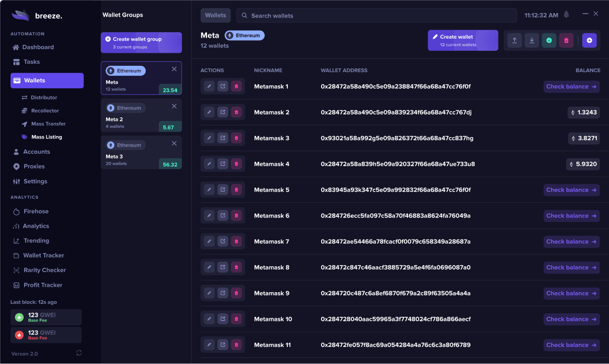Open the Rarity Checker page
Viewport: 609px width, 364px height.
pos(45,270)
